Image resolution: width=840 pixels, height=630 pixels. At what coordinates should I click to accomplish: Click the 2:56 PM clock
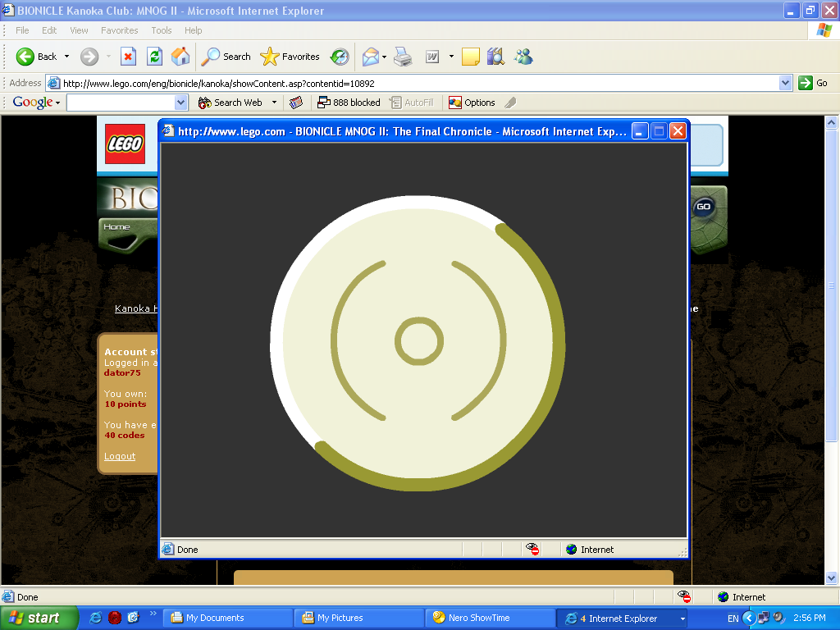810,618
